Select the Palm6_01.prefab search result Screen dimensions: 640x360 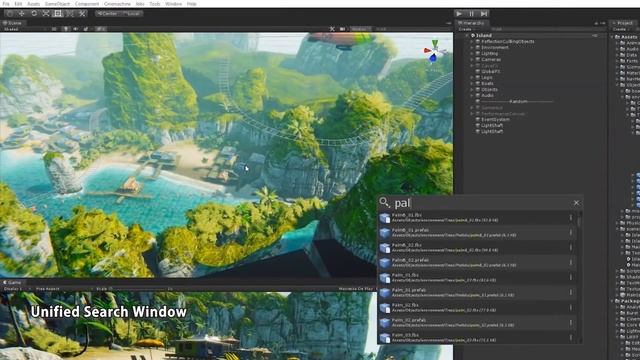point(477,233)
